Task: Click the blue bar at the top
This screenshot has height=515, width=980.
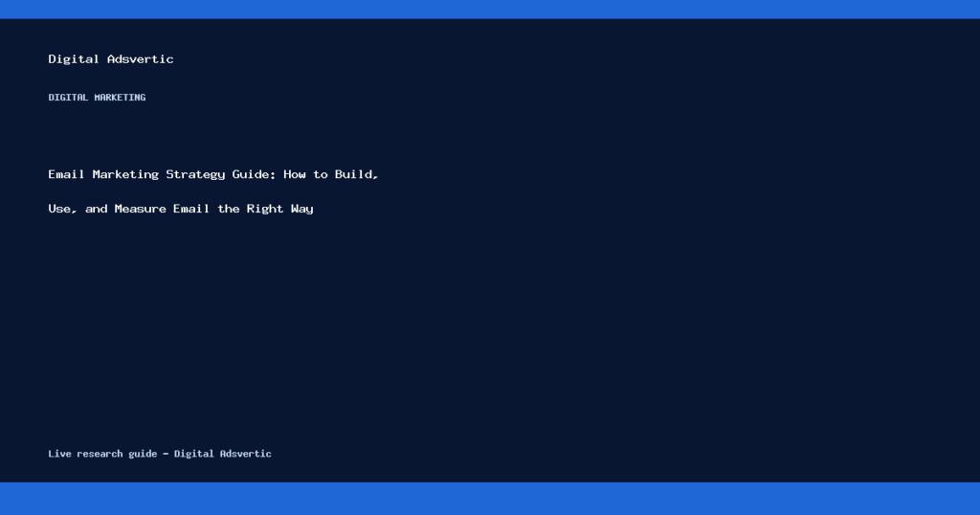Action: [490, 10]
